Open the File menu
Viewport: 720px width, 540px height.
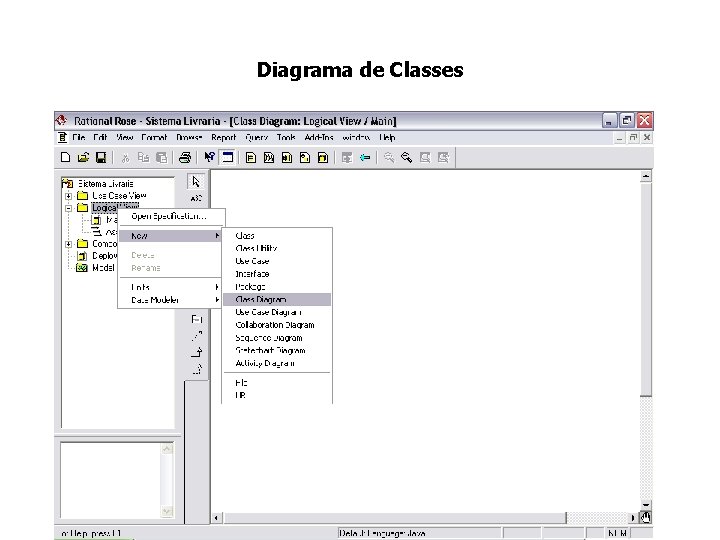[79, 137]
